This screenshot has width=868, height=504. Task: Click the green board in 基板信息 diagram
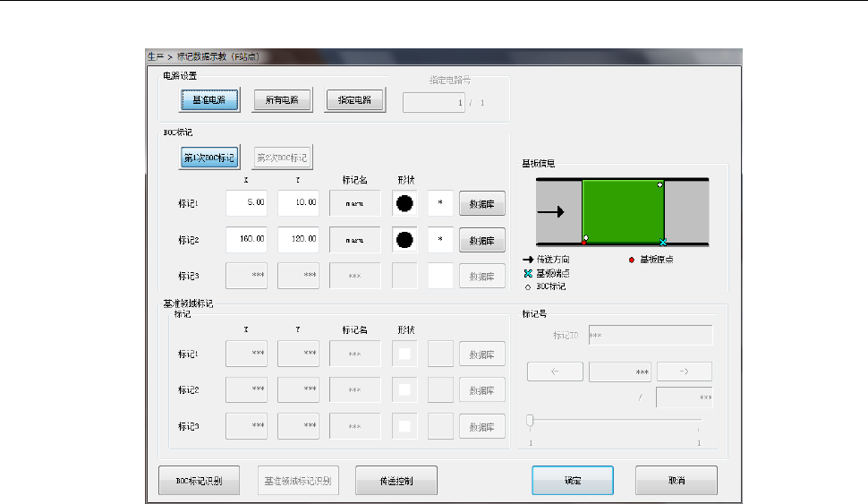point(623,211)
